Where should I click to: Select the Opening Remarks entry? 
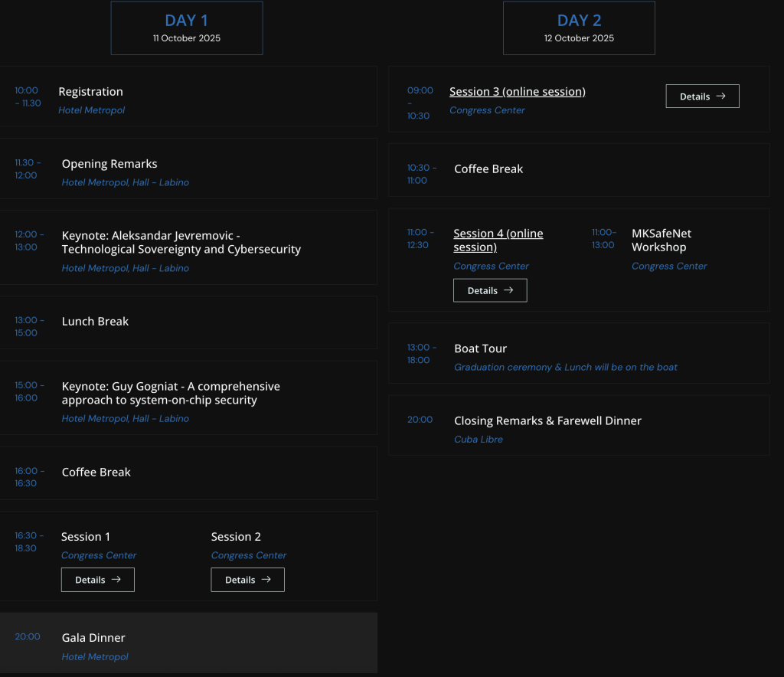pos(109,164)
